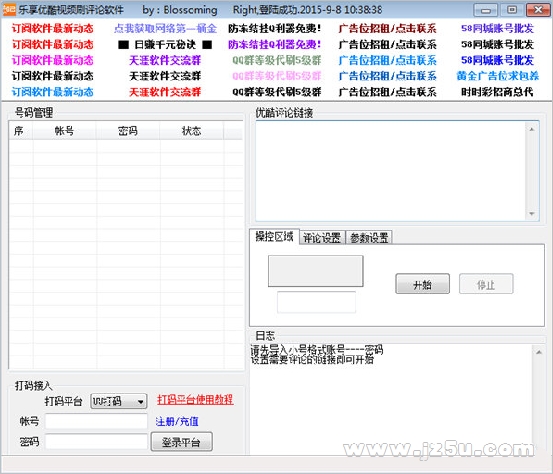Open the 点我获取网络第一桶金 ad link
The image size is (553, 474).
tap(165, 29)
